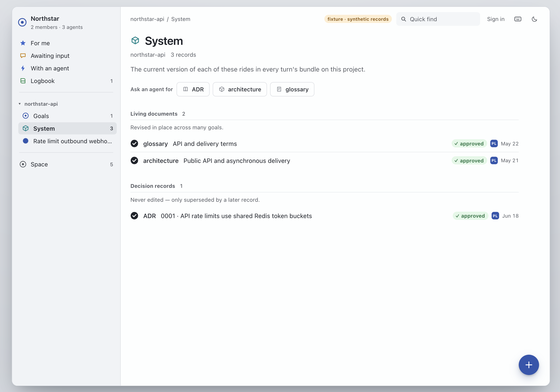The width and height of the screenshot is (560, 392).
Task: Click approved badge on architecture row
Action: [x=469, y=160]
